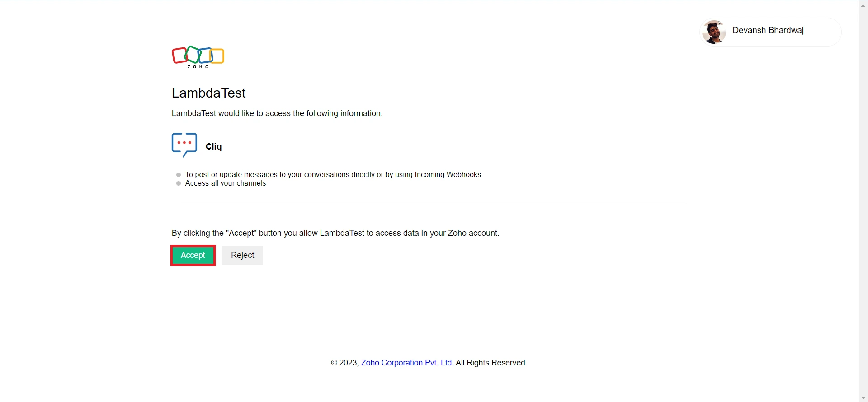The width and height of the screenshot is (868, 402).
Task: Click the bullet before the post messages permission
Action: [x=179, y=175]
